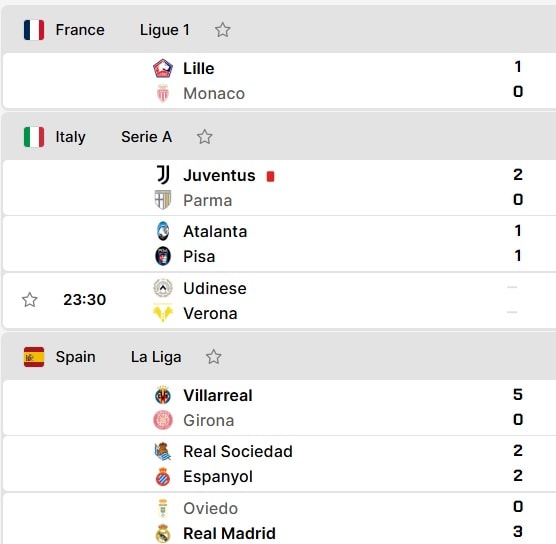Click the France flag icon
This screenshot has width=556, height=544.
click(x=34, y=30)
